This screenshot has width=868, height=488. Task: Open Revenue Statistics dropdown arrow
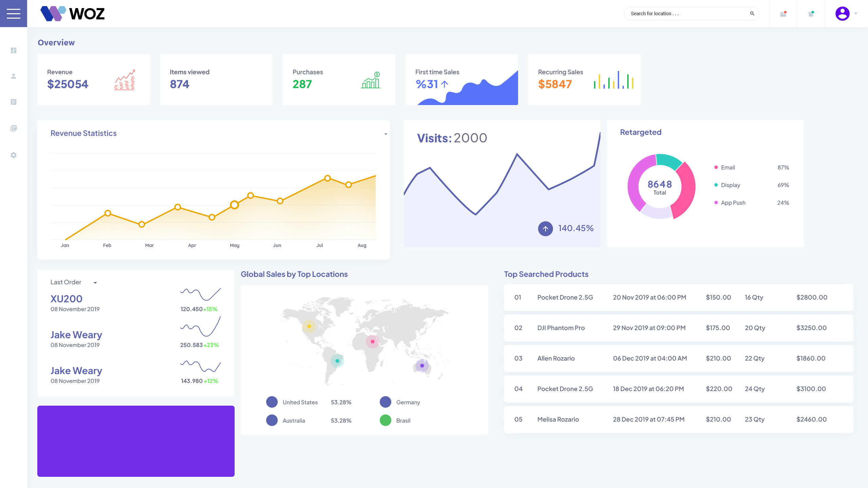[386, 134]
